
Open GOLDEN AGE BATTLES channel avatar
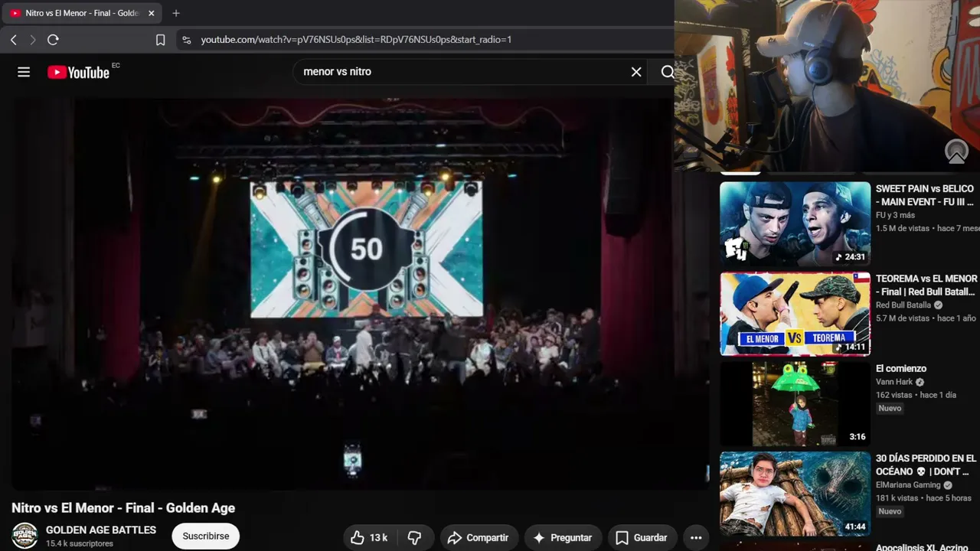coord(24,536)
